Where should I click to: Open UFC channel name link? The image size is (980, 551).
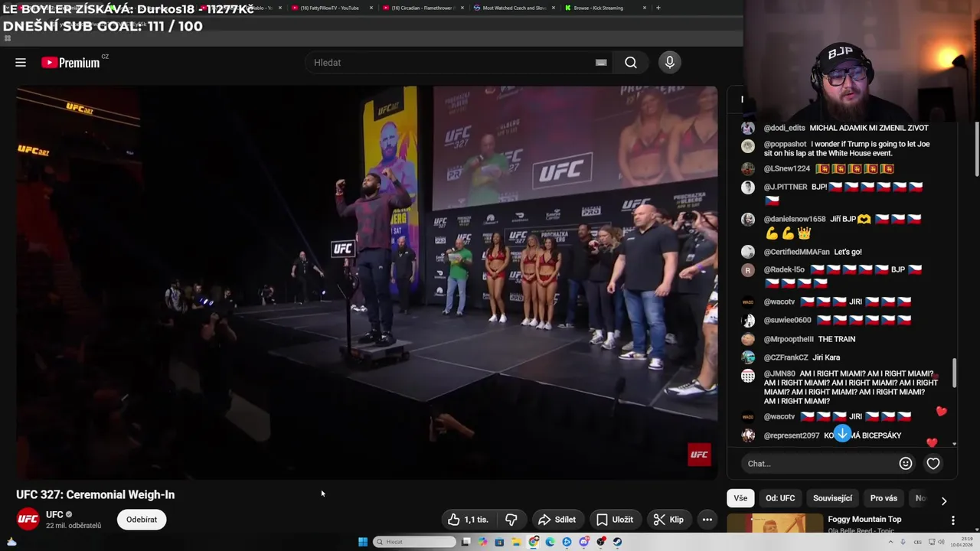pyautogui.click(x=54, y=515)
